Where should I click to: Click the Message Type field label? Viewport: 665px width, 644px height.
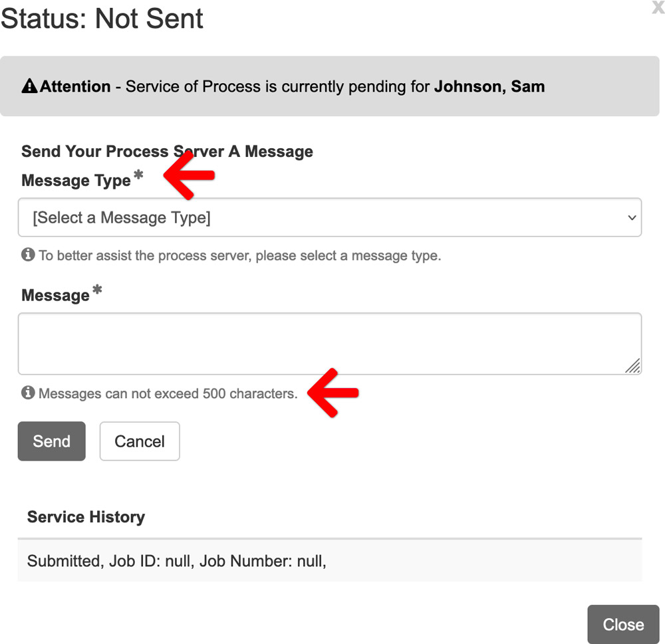click(x=76, y=181)
